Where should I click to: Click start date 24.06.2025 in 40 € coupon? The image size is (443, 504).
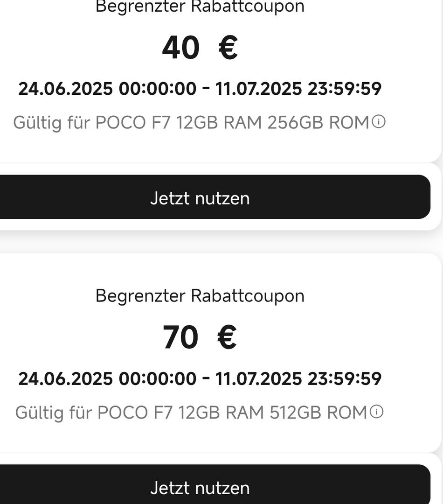(66, 89)
